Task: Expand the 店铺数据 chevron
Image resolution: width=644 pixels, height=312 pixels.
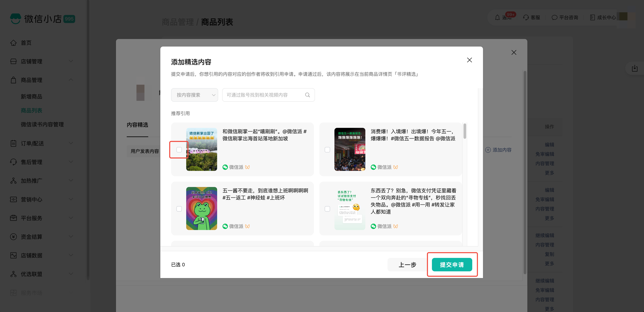Action: point(71,255)
